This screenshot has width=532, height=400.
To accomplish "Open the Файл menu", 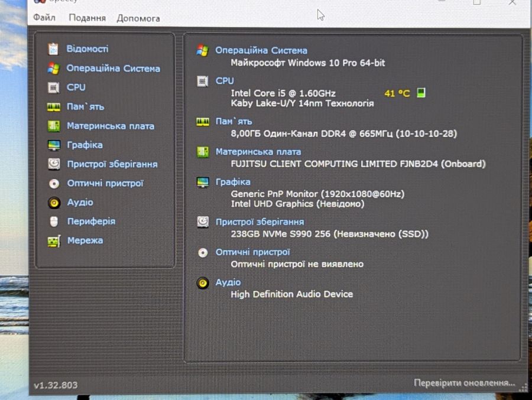I will (44, 17).
